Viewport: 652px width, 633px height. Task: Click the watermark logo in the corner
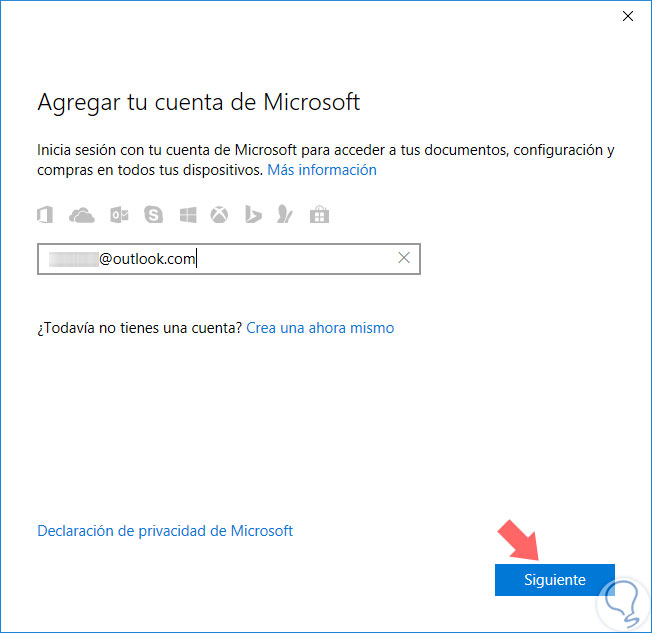[622, 603]
